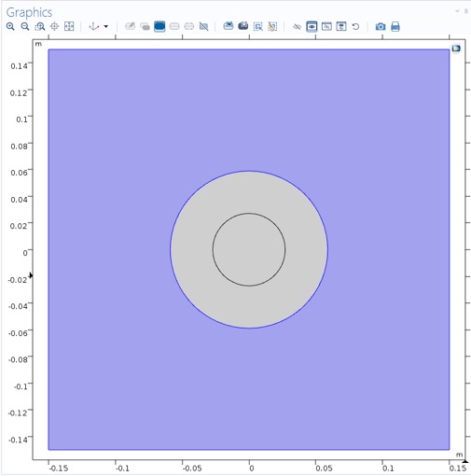Click the Zoom In magnifier icon
The height and width of the screenshot is (476, 471).
[10, 26]
